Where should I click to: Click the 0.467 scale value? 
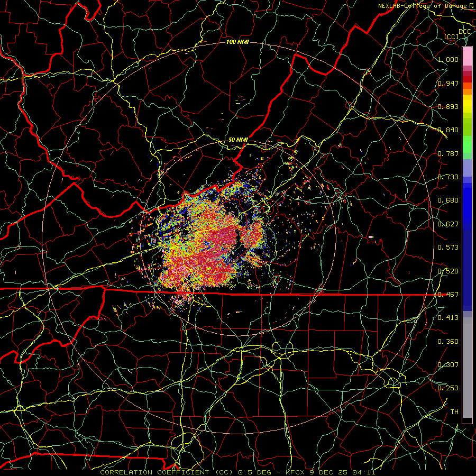click(x=448, y=295)
